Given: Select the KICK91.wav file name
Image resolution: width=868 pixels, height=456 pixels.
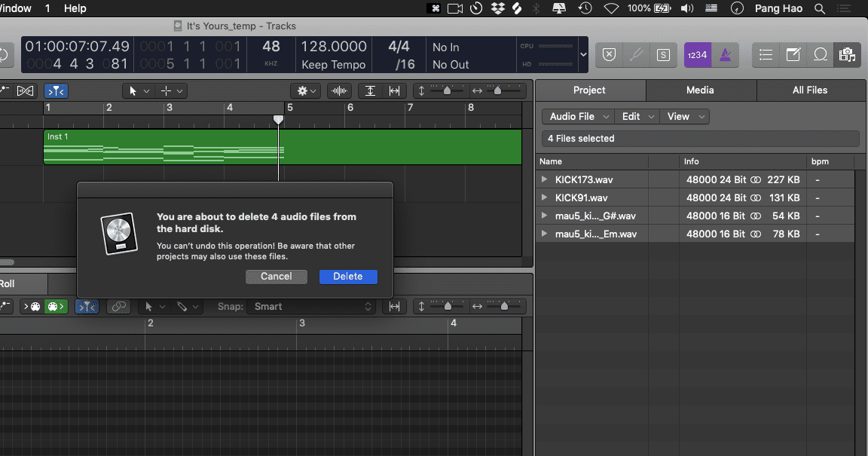Looking at the screenshot, I should tap(581, 197).
